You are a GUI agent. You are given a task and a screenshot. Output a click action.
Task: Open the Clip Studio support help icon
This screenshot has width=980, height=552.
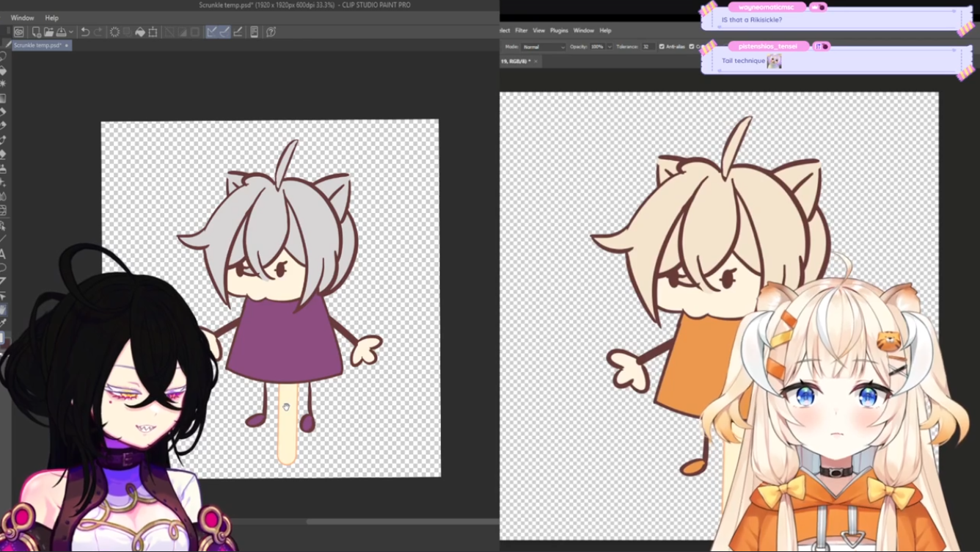click(x=271, y=32)
